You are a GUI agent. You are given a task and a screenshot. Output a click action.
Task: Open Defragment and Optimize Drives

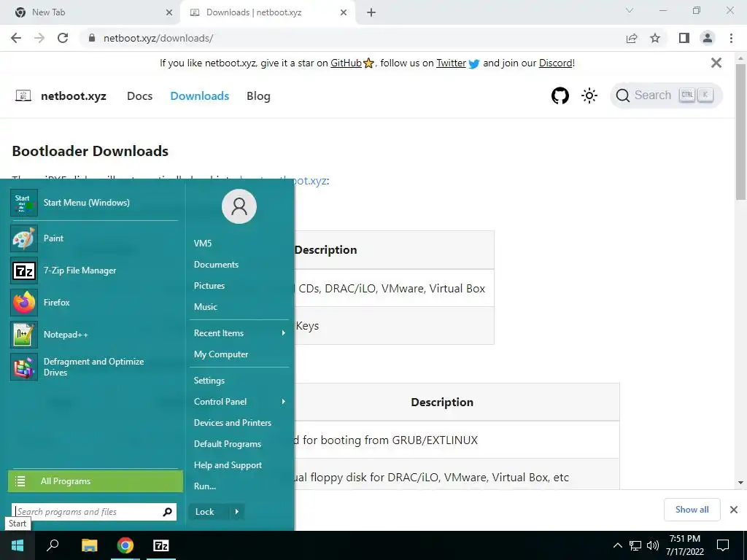pos(94,367)
